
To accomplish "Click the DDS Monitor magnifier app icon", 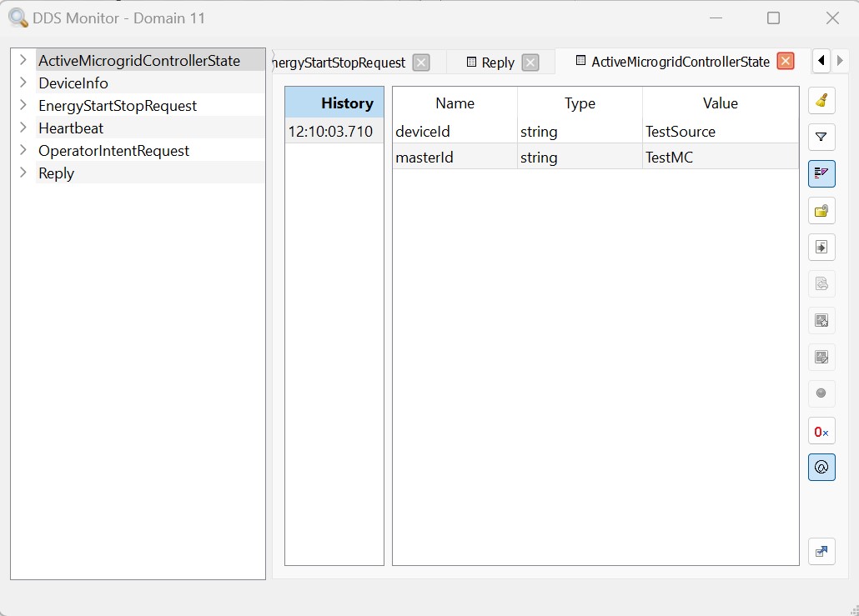I will click(18, 18).
